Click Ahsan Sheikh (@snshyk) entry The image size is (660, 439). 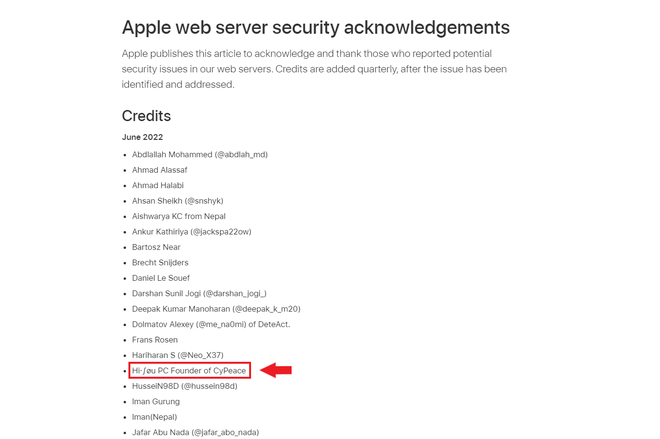(178, 201)
